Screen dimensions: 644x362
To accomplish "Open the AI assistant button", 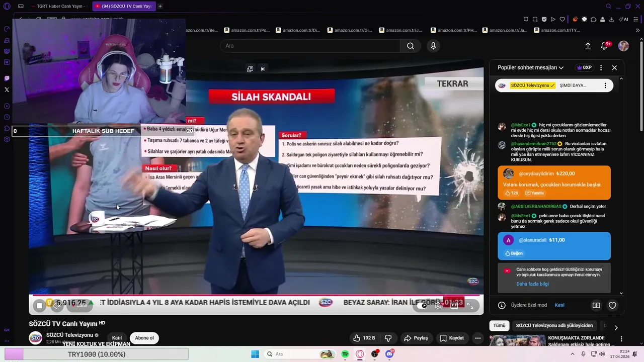I will [x=623, y=20].
